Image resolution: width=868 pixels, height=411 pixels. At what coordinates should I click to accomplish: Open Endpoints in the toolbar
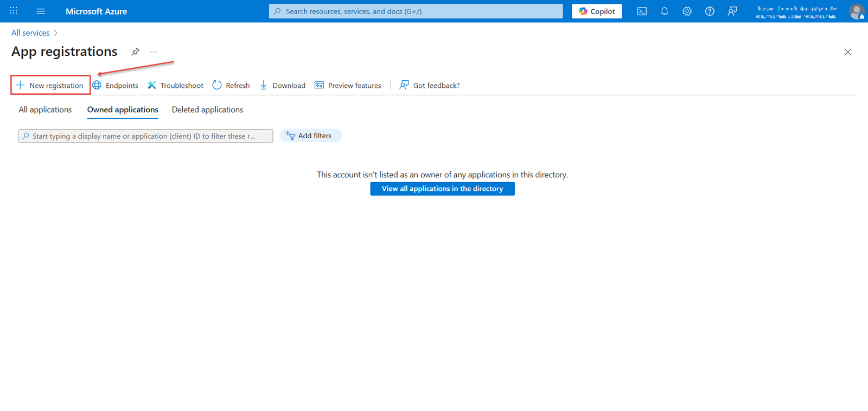[116, 85]
